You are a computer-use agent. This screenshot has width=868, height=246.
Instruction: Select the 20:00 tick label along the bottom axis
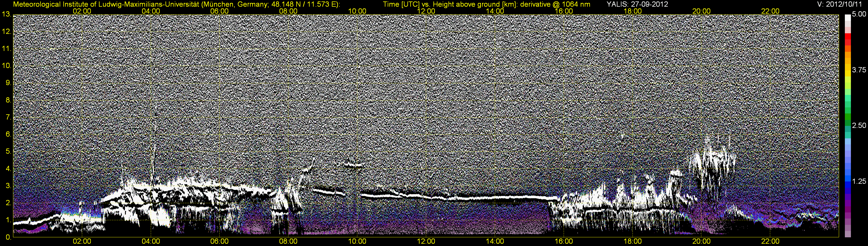point(701,242)
